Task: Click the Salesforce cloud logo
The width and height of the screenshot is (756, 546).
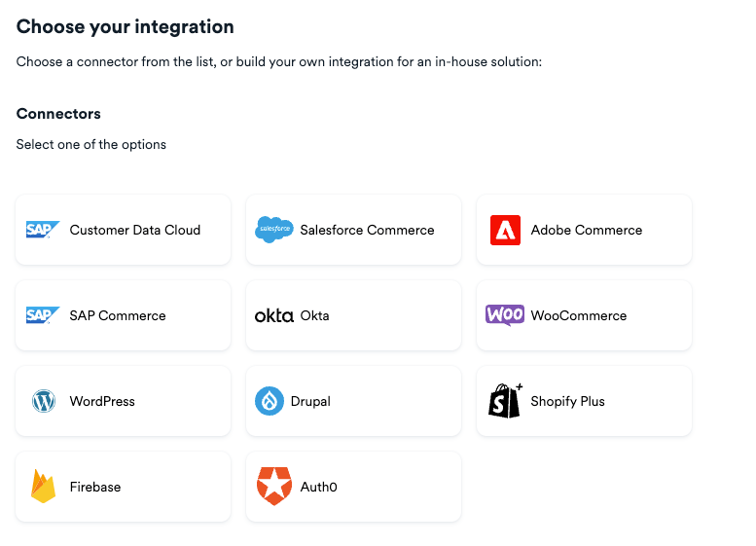Action: coord(273,230)
